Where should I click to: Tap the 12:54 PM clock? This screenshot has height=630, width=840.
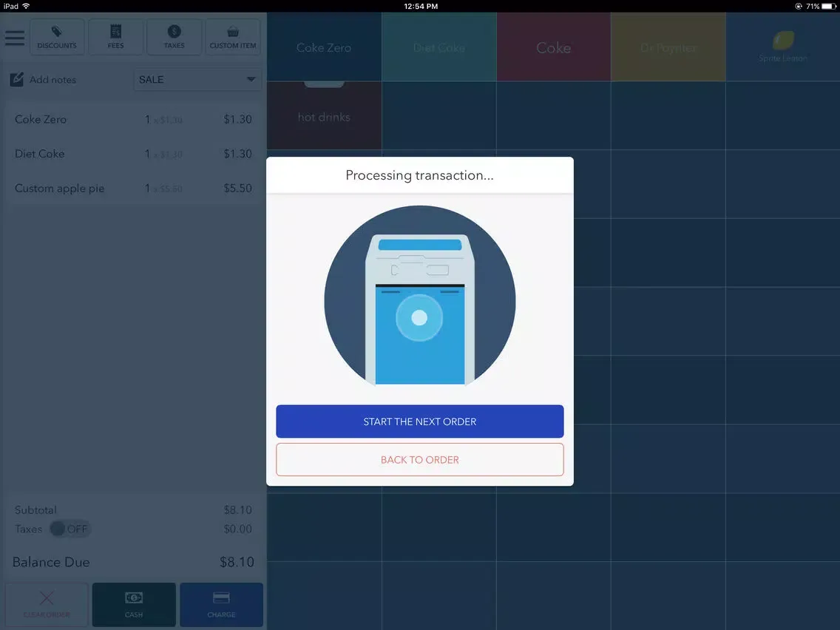[421, 6]
